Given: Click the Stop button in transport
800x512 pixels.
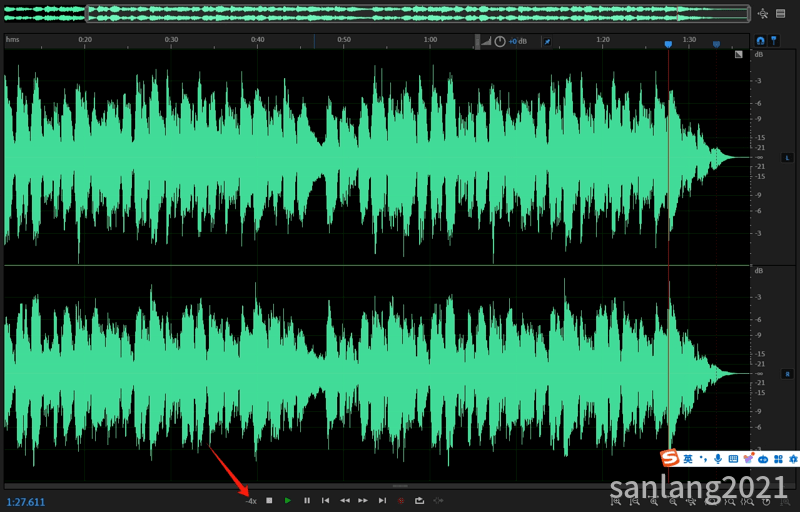Looking at the screenshot, I should pos(269,500).
